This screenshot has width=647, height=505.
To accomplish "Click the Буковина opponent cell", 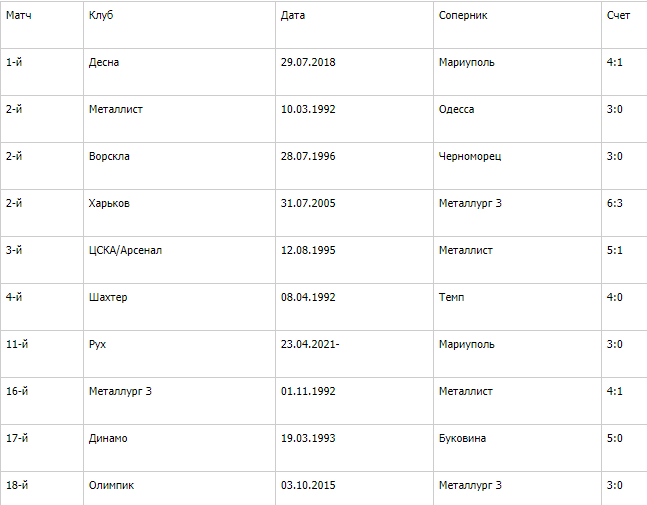I will [462, 438].
